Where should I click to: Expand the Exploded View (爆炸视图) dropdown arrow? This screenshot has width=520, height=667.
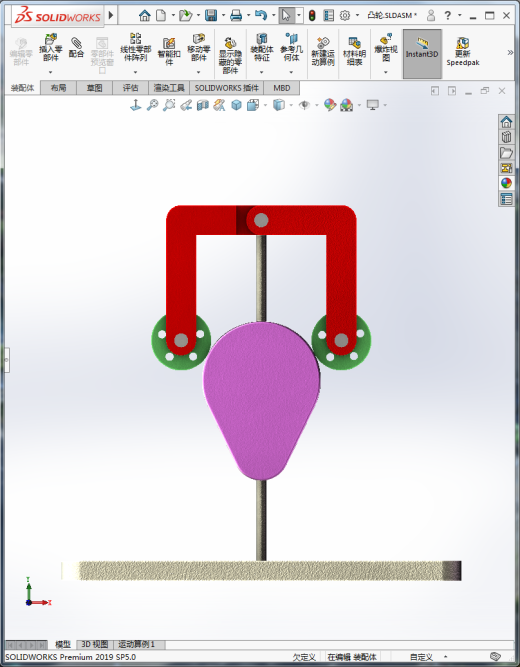tap(386, 73)
